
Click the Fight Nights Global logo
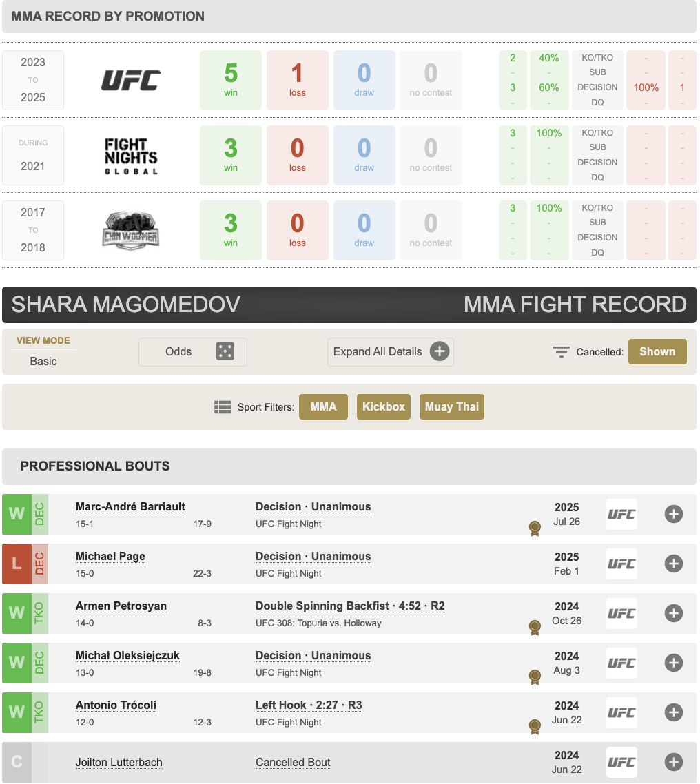click(x=131, y=156)
